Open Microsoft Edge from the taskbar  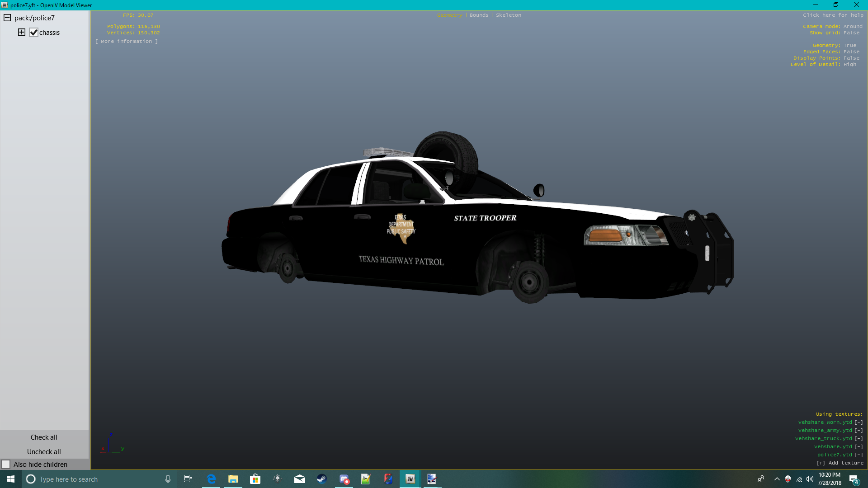[x=211, y=479]
